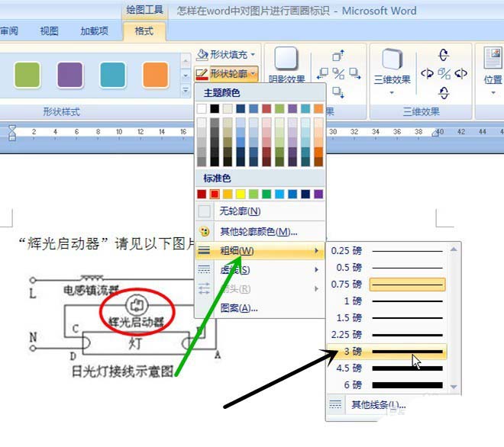Select 0.75 磅 line weight
The height and width of the screenshot is (447, 504).
(x=387, y=285)
